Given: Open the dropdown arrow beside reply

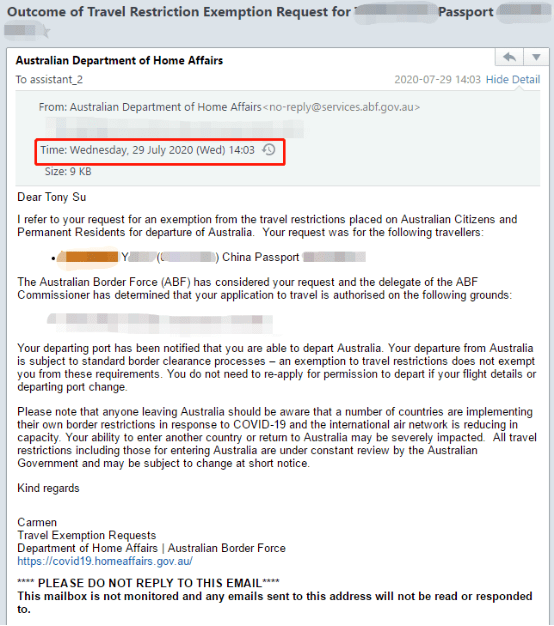Looking at the screenshot, I should coord(536,57).
